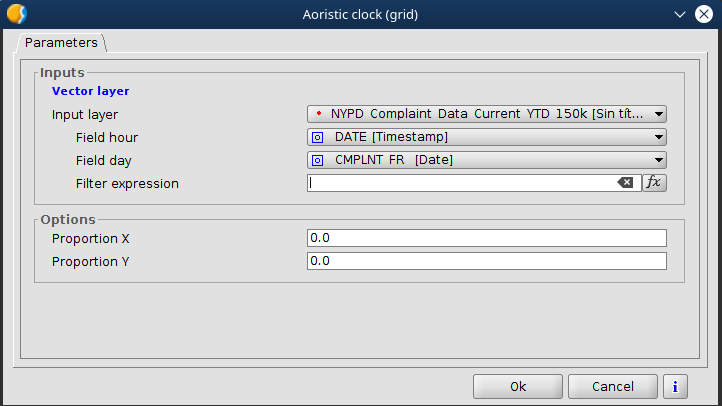Image resolution: width=722 pixels, height=406 pixels.
Task: Click the Aoristic clock (grid) window title
Action: click(360, 14)
